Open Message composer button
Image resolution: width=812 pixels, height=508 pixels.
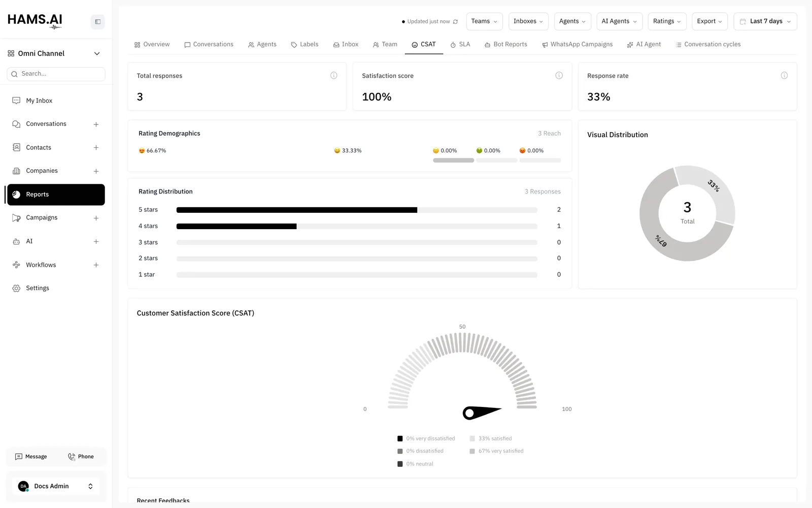tap(31, 457)
